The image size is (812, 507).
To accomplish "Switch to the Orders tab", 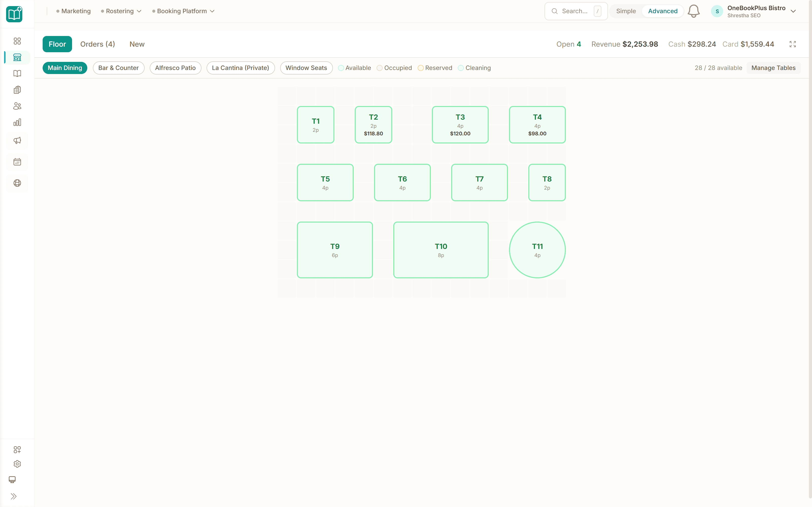I will coord(97,44).
